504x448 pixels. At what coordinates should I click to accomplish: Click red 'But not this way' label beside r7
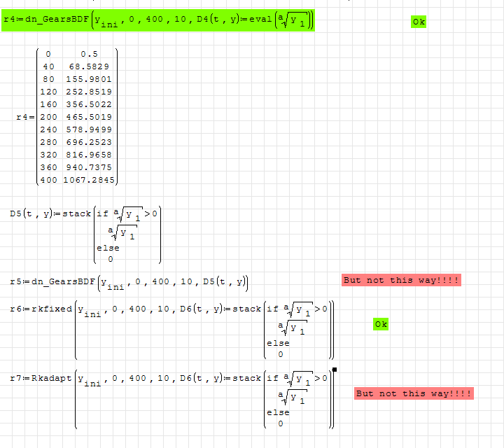click(414, 393)
